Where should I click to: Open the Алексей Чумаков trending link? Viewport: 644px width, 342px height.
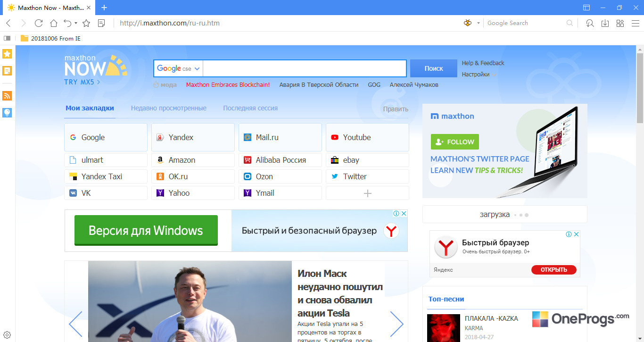(414, 85)
